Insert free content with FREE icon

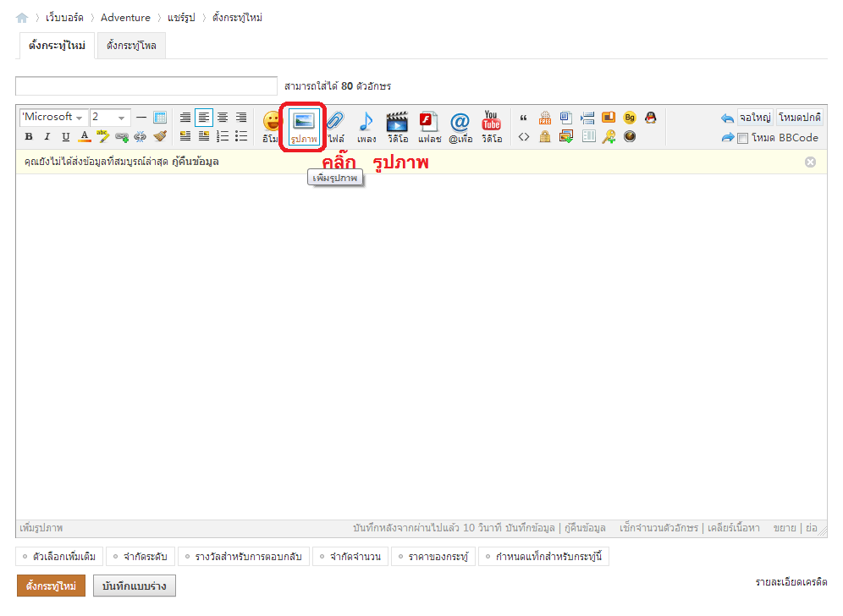coord(545,118)
